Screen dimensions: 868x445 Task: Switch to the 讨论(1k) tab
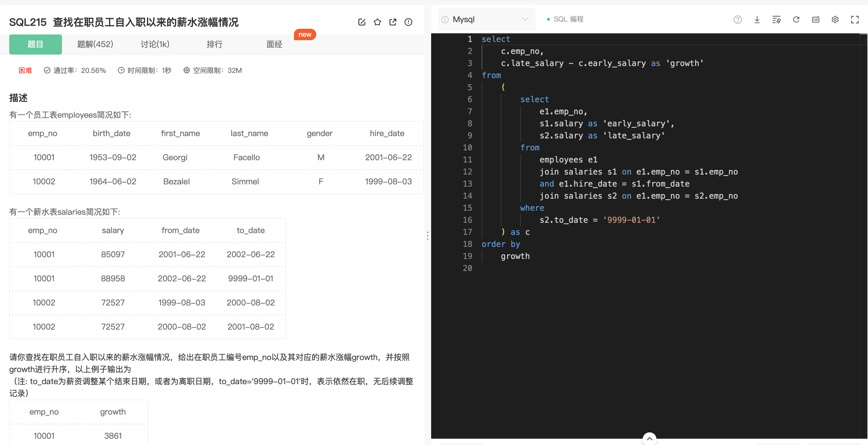(x=155, y=44)
